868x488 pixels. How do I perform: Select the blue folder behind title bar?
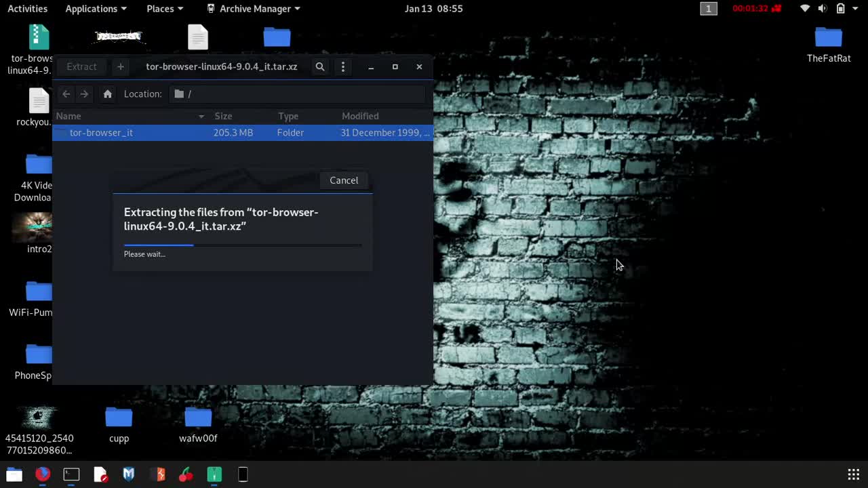277,37
